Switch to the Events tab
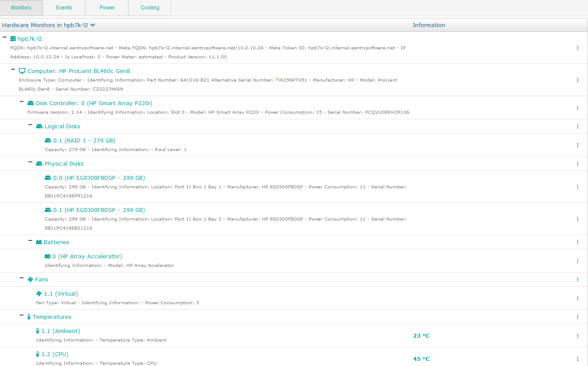Viewport: 588px width, 366px height. 64,8
